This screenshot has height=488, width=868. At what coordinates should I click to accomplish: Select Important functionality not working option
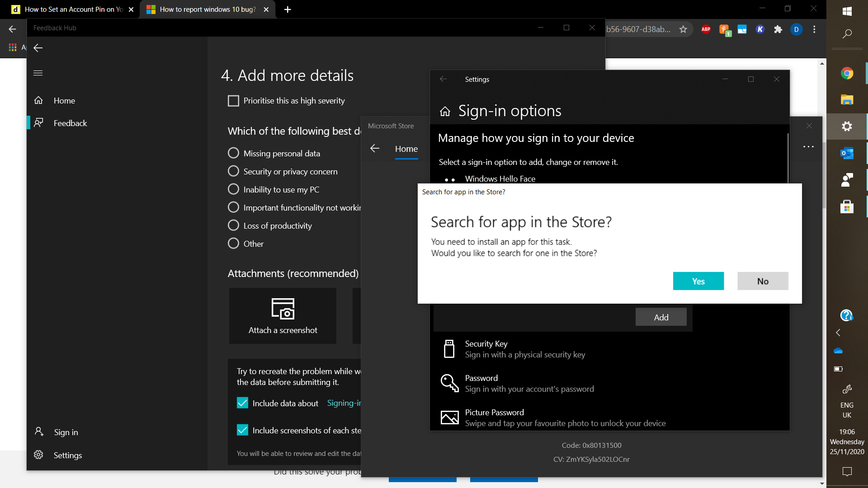pyautogui.click(x=233, y=207)
